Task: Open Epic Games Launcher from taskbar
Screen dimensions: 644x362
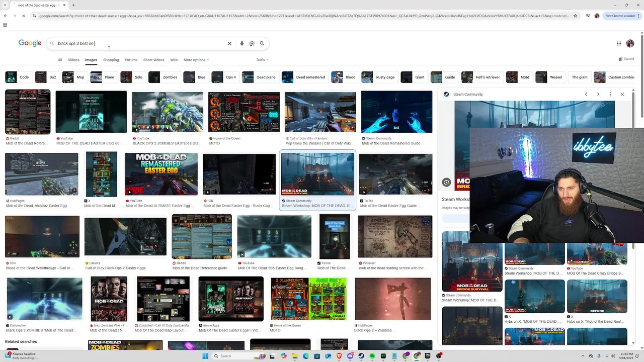Action: [428, 356]
